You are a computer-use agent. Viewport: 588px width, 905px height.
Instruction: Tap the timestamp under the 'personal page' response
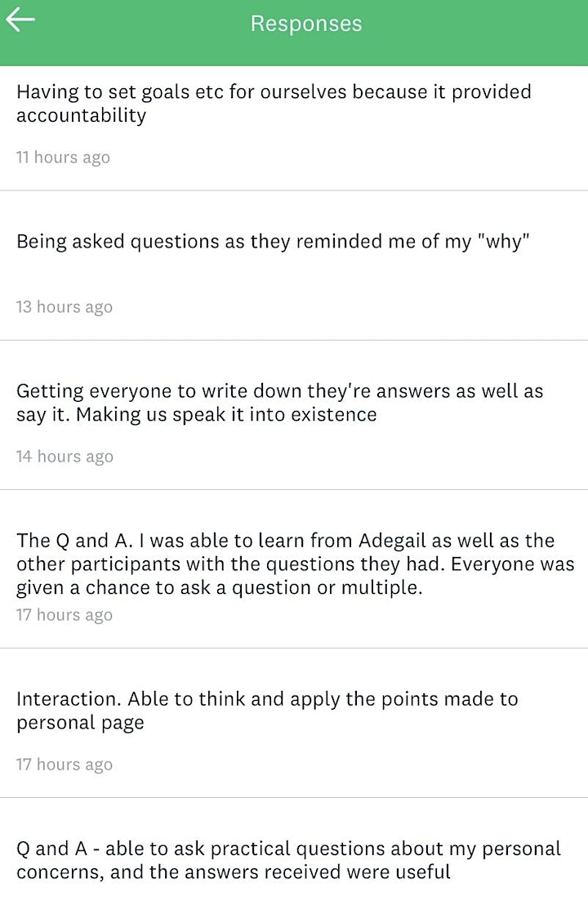pyautogui.click(x=64, y=765)
